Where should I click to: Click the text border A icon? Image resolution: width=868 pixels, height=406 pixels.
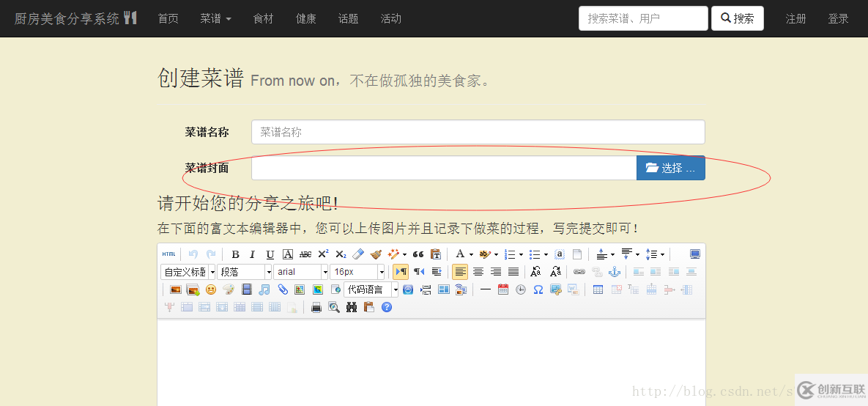(288, 254)
